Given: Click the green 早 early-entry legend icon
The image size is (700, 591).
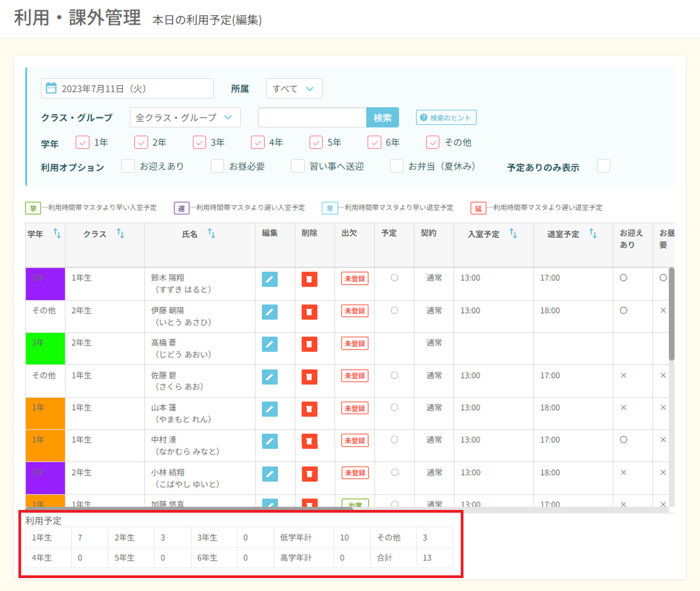Looking at the screenshot, I should click(33, 208).
